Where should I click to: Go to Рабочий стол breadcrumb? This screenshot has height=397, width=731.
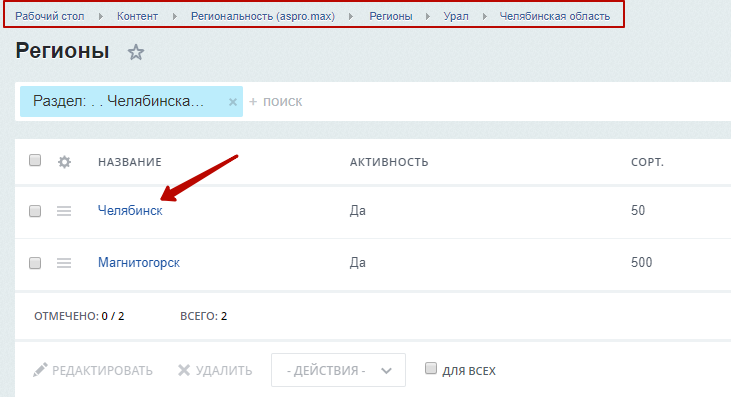pos(49,16)
